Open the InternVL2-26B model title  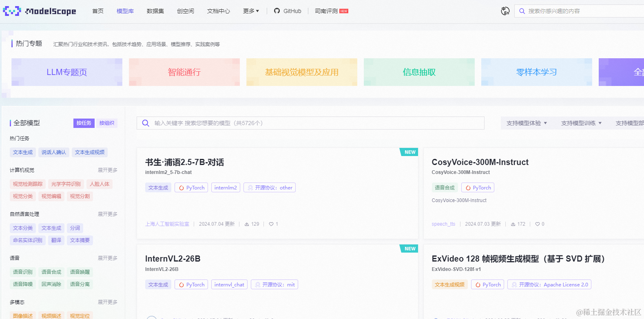(173, 259)
